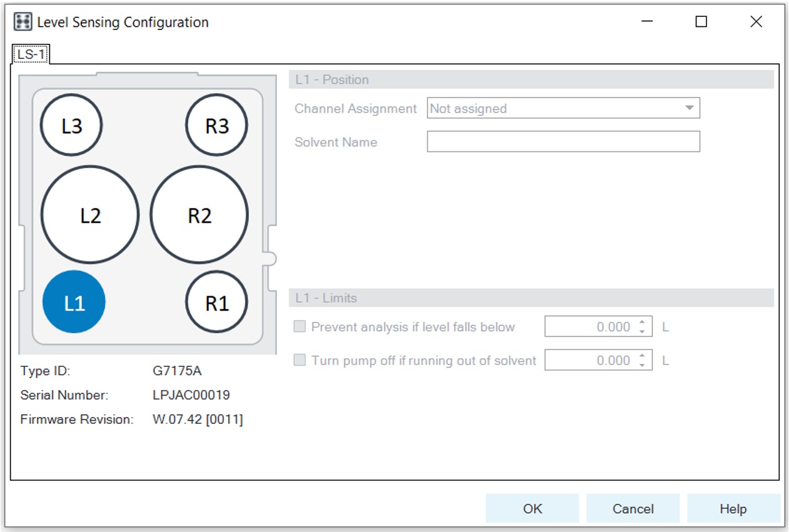Confirm changes with the OK button
This screenshot has height=532, width=789.
(533, 508)
